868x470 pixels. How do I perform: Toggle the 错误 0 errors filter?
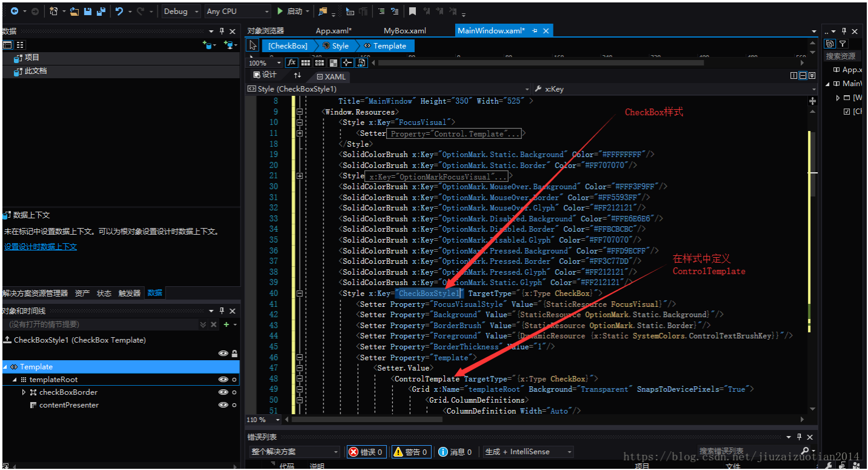[366, 452]
